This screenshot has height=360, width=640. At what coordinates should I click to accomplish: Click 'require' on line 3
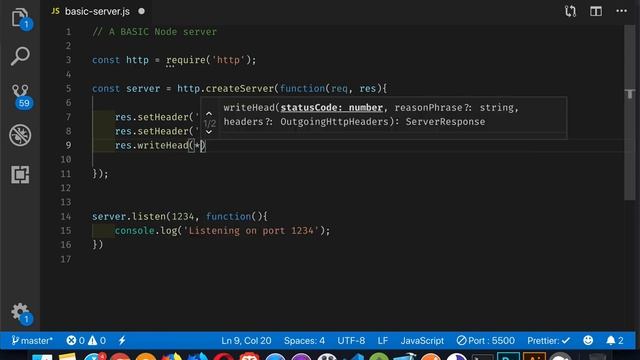pos(186,60)
